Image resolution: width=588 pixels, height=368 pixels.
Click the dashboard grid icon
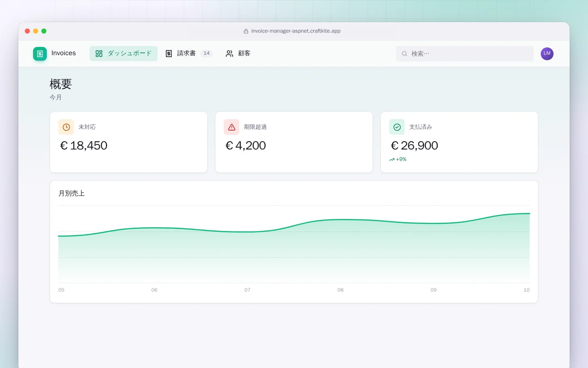99,53
